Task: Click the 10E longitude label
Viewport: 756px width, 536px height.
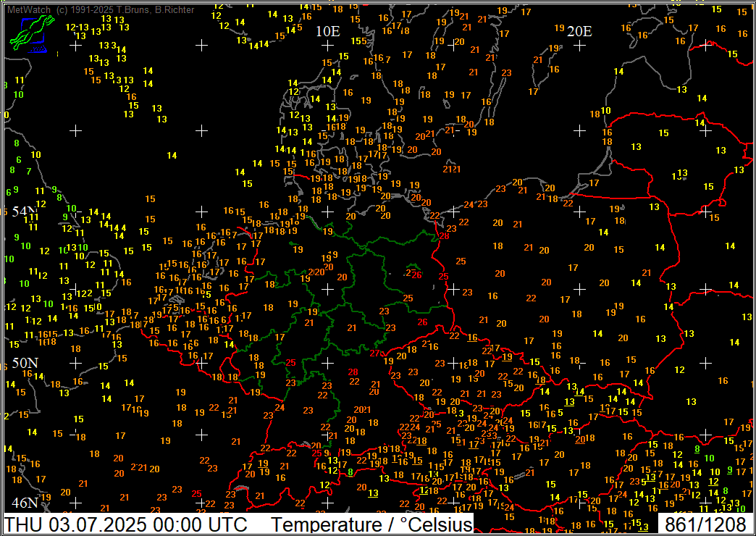Action: tap(328, 32)
